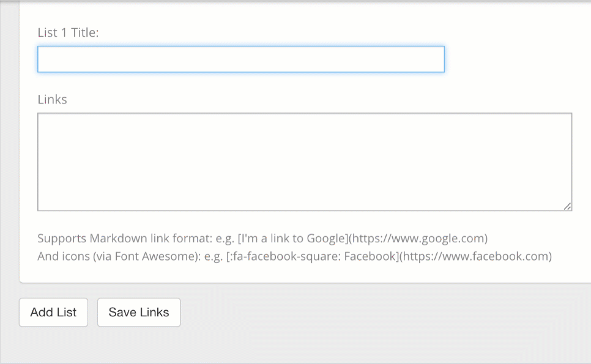Focus the List 1 Title text field
This screenshot has height=364, width=591.
[240, 59]
